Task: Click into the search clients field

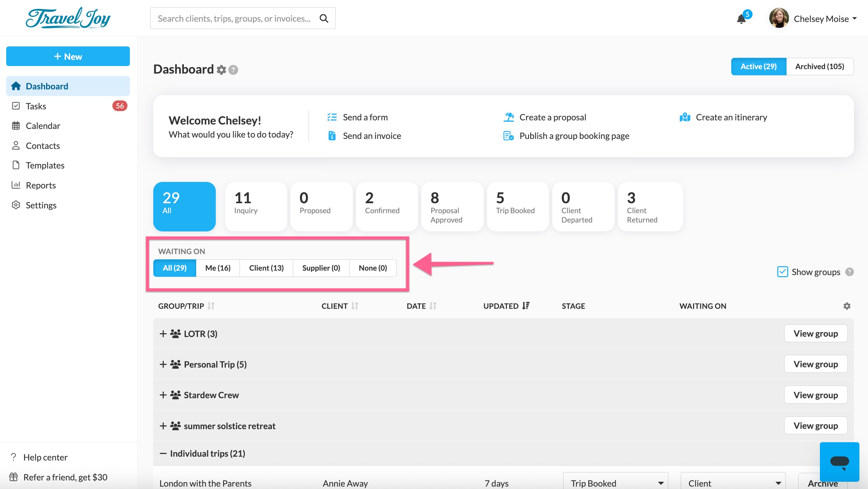Action: click(234, 18)
